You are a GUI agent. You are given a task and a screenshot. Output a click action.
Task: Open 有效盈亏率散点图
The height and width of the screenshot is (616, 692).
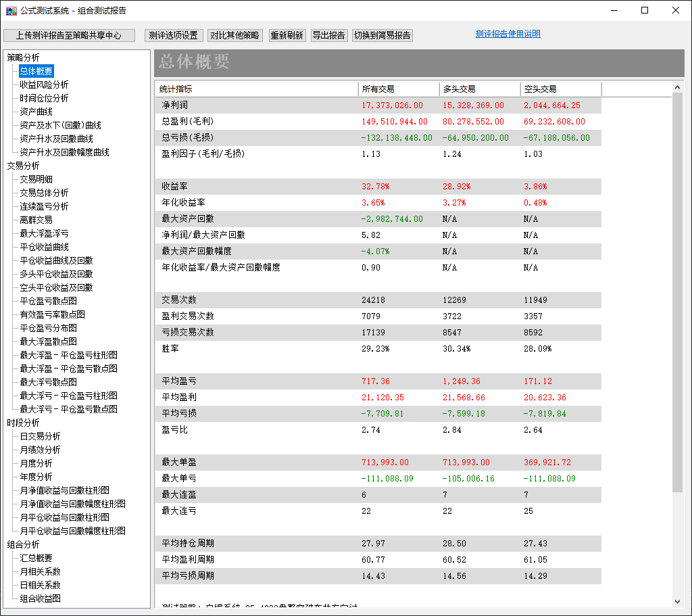pyautogui.click(x=53, y=314)
